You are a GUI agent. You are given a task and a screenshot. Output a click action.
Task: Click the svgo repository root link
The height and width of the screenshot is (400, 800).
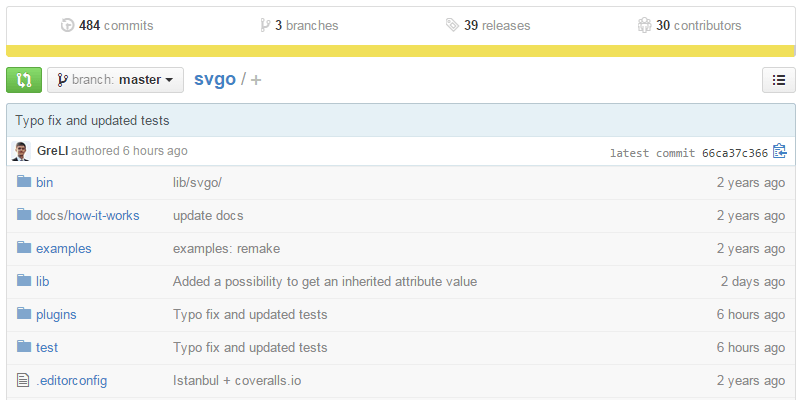click(x=214, y=80)
